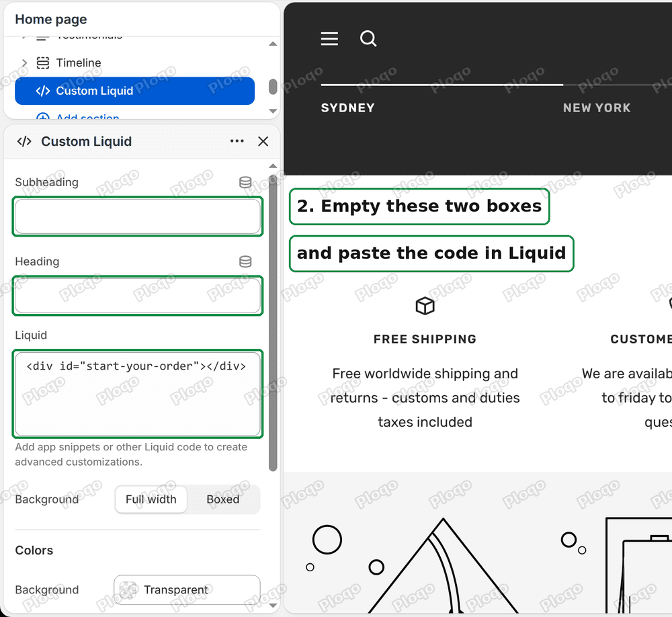Click the sections list scroll-down arrow
Viewport: 672px width, 617px height.
[x=273, y=111]
